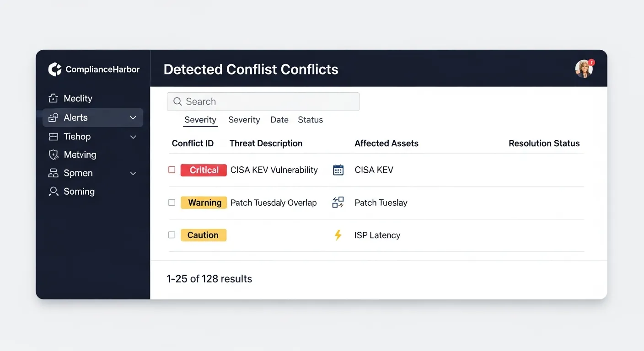644x351 pixels.
Task: Click the lightning bolt icon for ISP Latency
Action: pos(338,235)
